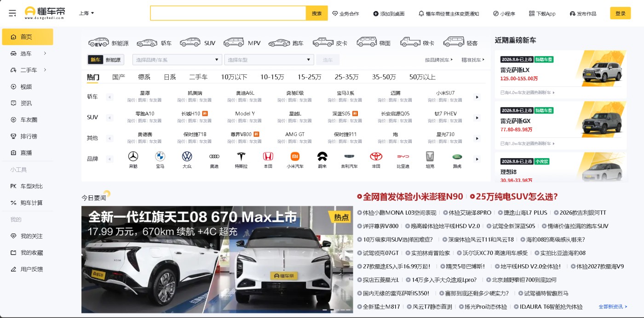This screenshot has height=318, width=644.
Task: Select the 50万以上 price tab
Action: [422, 77]
